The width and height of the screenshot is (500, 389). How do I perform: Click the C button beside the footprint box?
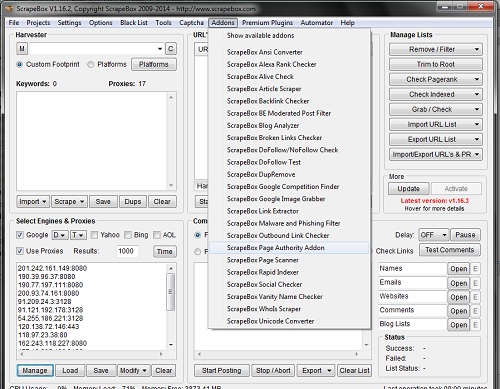click(171, 49)
